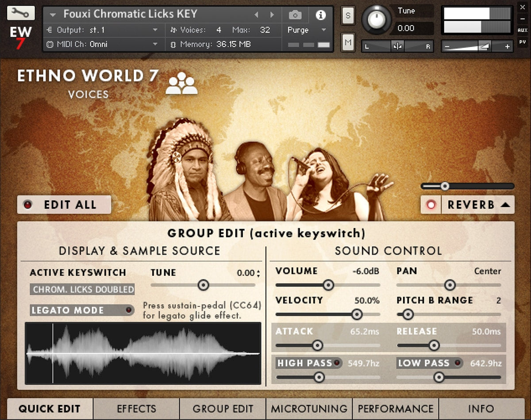Enable the EDIT ALL toggle

pyautogui.click(x=64, y=205)
